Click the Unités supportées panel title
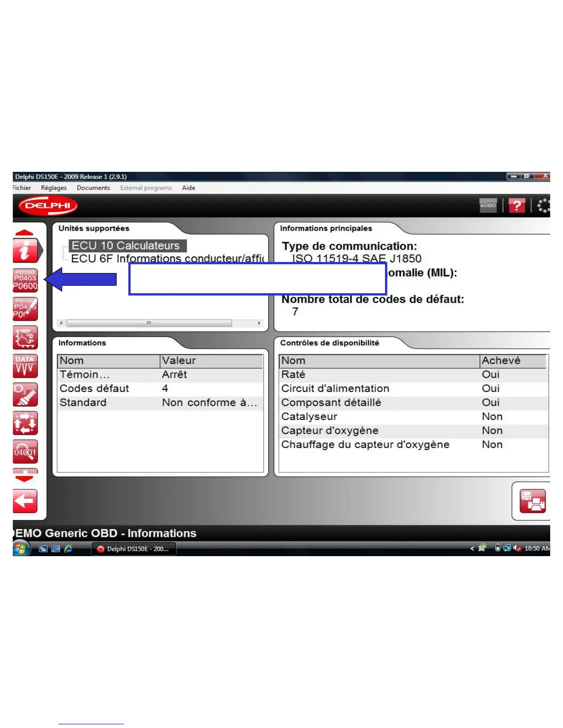This screenshot has height=728, width=563. (94, 228)
